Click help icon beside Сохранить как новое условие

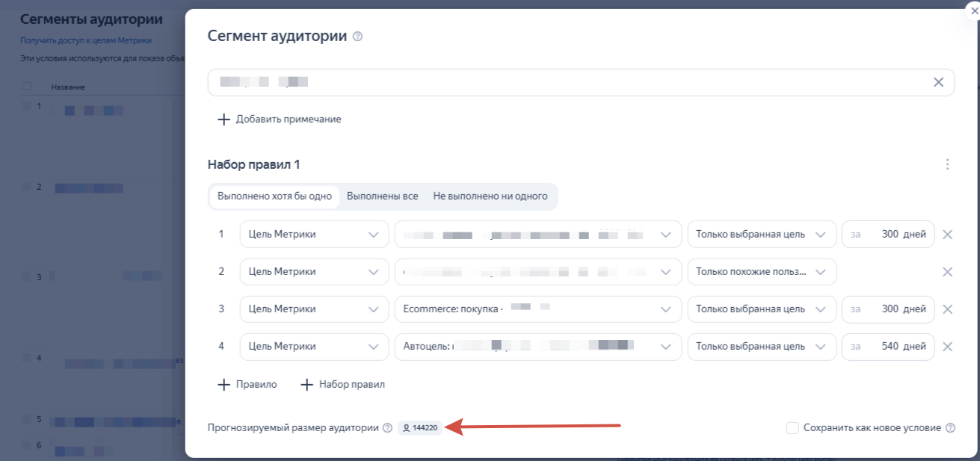tap(950, 428)
